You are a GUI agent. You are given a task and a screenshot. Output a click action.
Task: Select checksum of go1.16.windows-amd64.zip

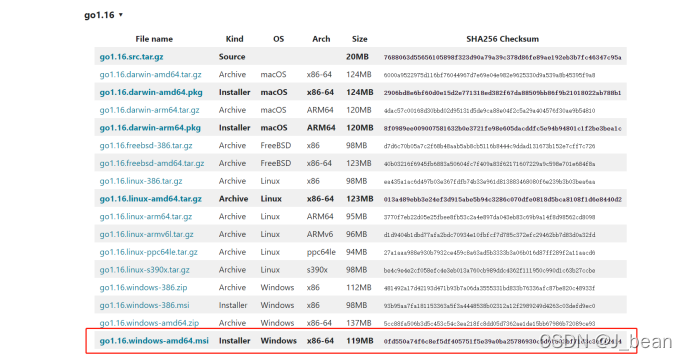(489, 324)
